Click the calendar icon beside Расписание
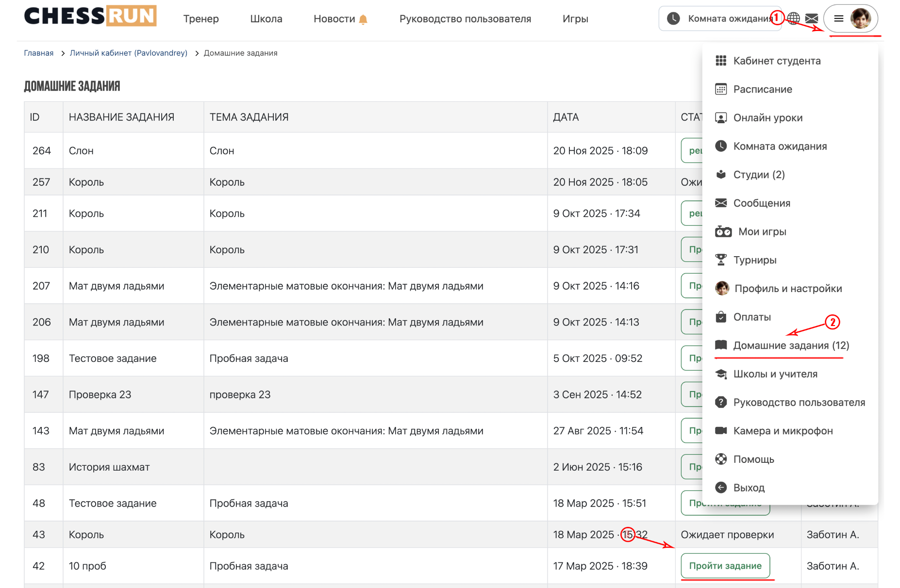Screen dimensions: 900x588 [x=721, y=89]
